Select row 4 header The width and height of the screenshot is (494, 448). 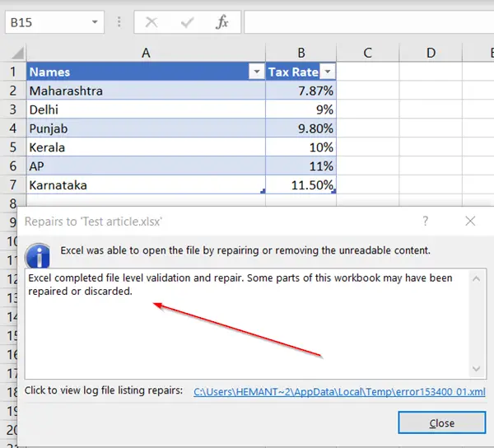click(13, 128)
